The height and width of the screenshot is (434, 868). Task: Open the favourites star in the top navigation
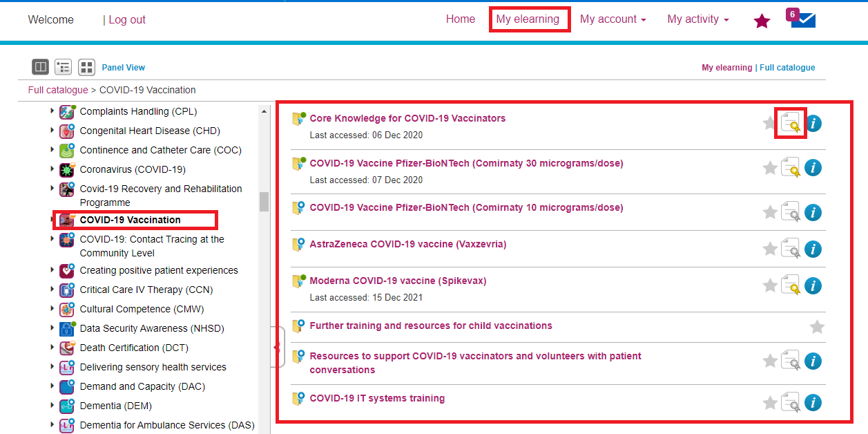762,21
